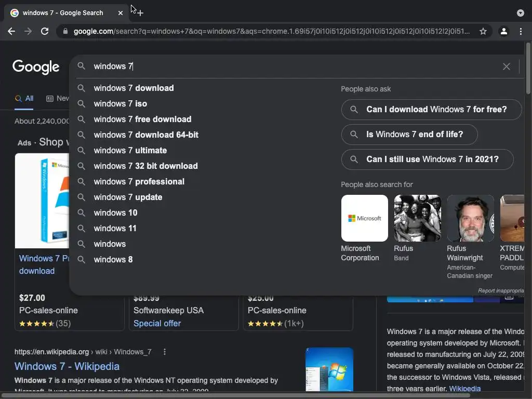
Task: Click 'Can I still use Windows 7 in 2021?'
Action: click(x=428, y=159)
